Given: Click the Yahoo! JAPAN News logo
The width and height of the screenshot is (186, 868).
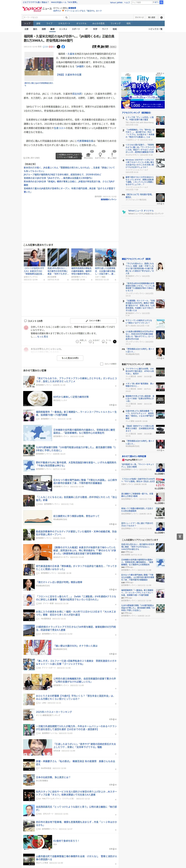Looking at the screenshot, I should tap(37, 9).
